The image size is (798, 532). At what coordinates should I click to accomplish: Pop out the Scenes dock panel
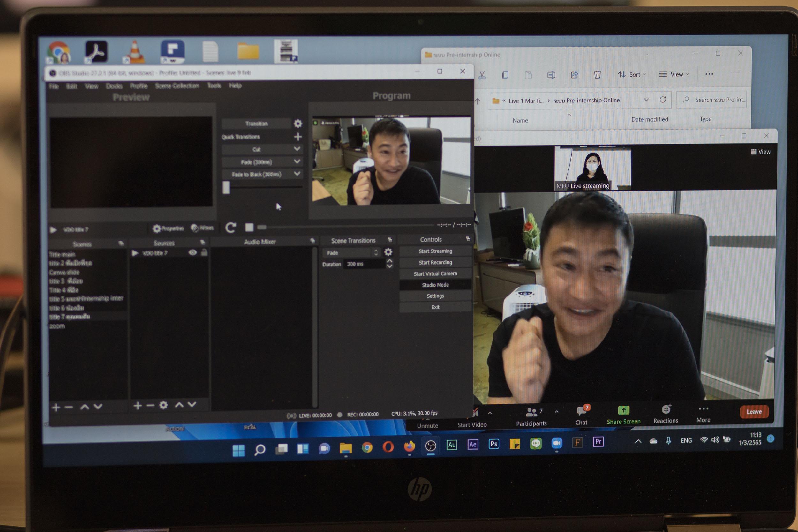pos(121,243)
